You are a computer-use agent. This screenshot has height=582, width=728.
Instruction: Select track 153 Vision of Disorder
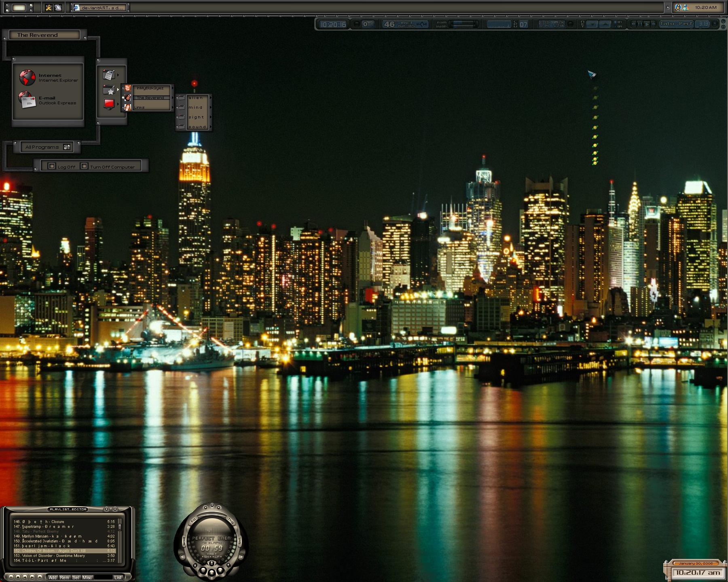click(x=64, y=556)
